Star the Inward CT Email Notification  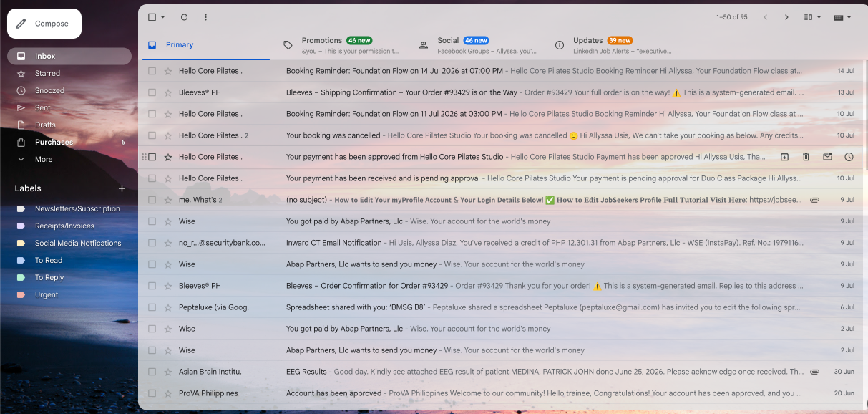pyautogui.click(x=168, y=243)
